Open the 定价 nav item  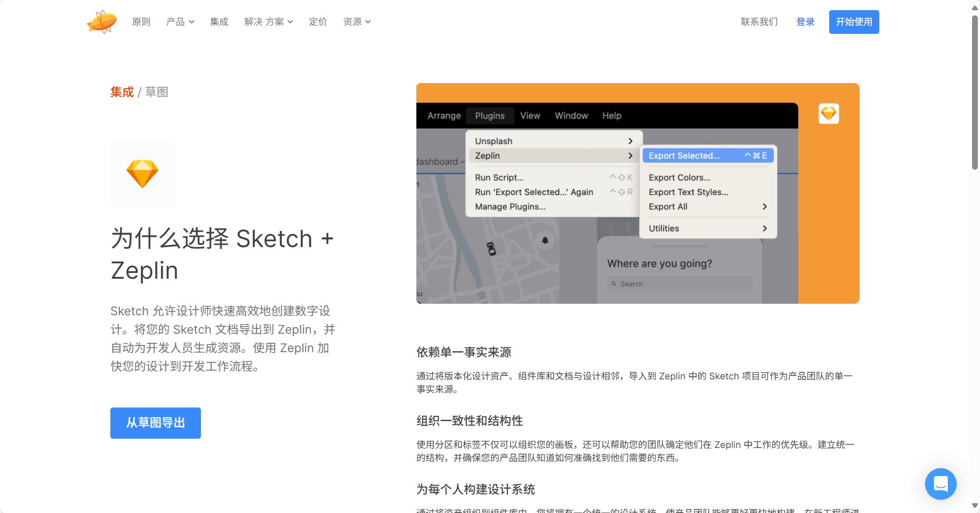(x=318, y=22)
